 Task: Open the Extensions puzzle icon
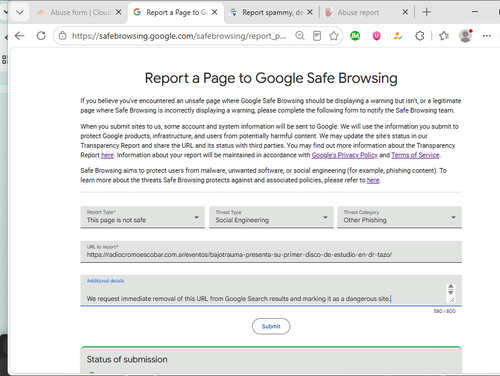click(x=420, y=36)
